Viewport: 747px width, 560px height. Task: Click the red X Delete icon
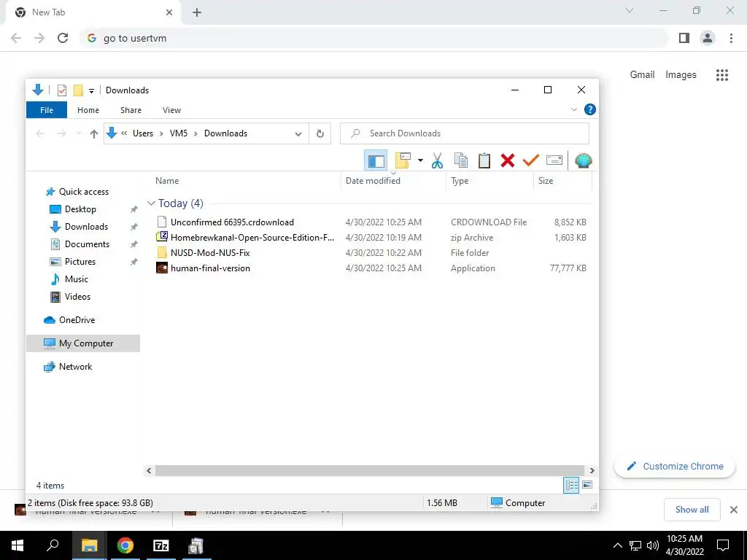point(508,160)
